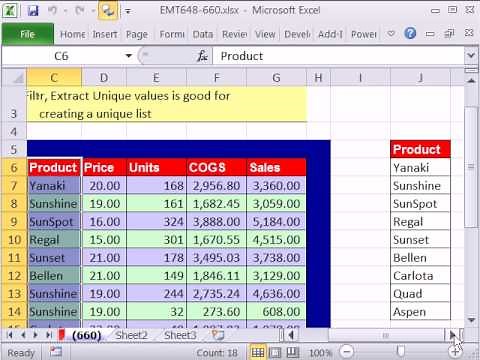Viewport: 480px width, 360px height.
Task: Click the Save icon in quick access toolbar
Action: (33, 11)
